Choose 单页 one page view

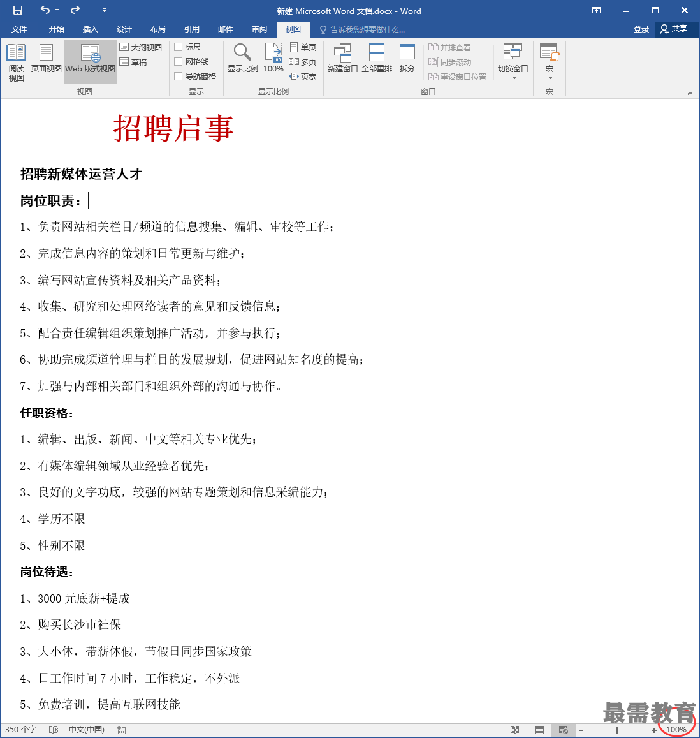[303, 47]
